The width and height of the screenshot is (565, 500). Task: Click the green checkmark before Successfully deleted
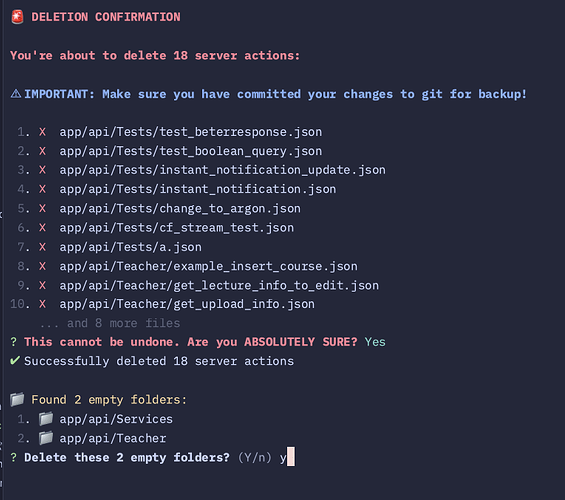15,361
